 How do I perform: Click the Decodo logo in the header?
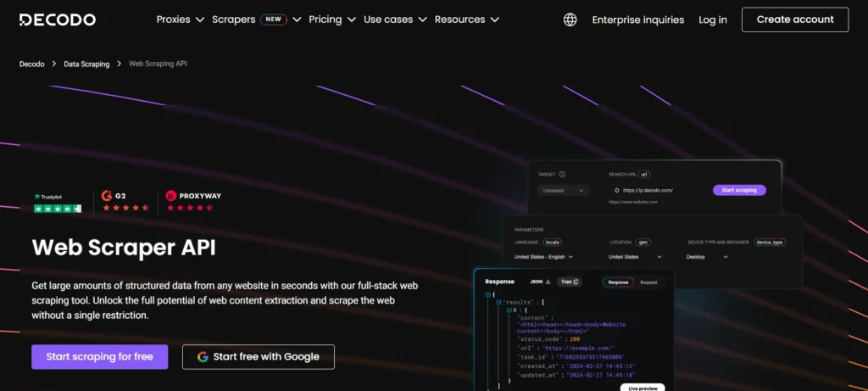58,20
